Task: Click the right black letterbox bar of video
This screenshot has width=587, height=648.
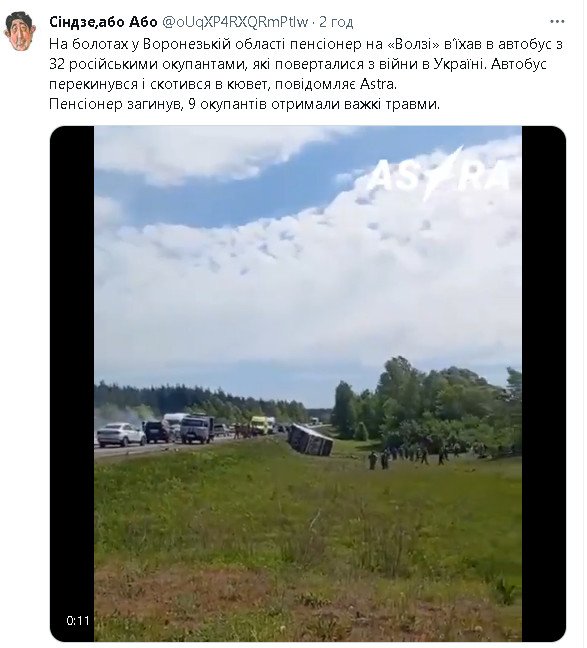Action: [x=544, y=384]
